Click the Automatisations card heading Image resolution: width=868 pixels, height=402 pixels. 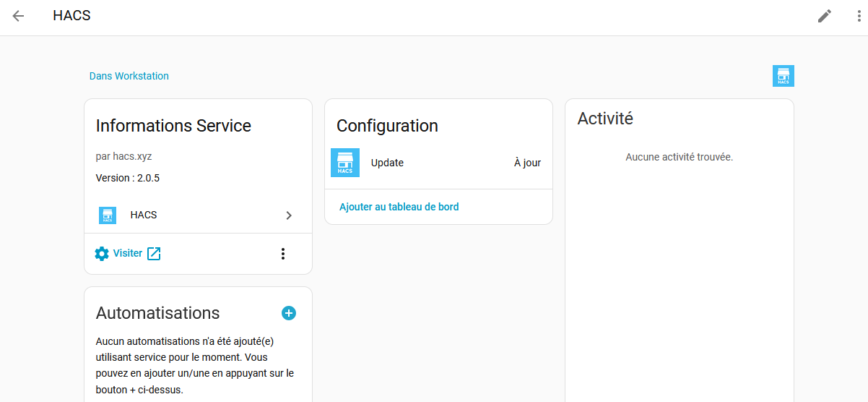[x=157, y=313]
